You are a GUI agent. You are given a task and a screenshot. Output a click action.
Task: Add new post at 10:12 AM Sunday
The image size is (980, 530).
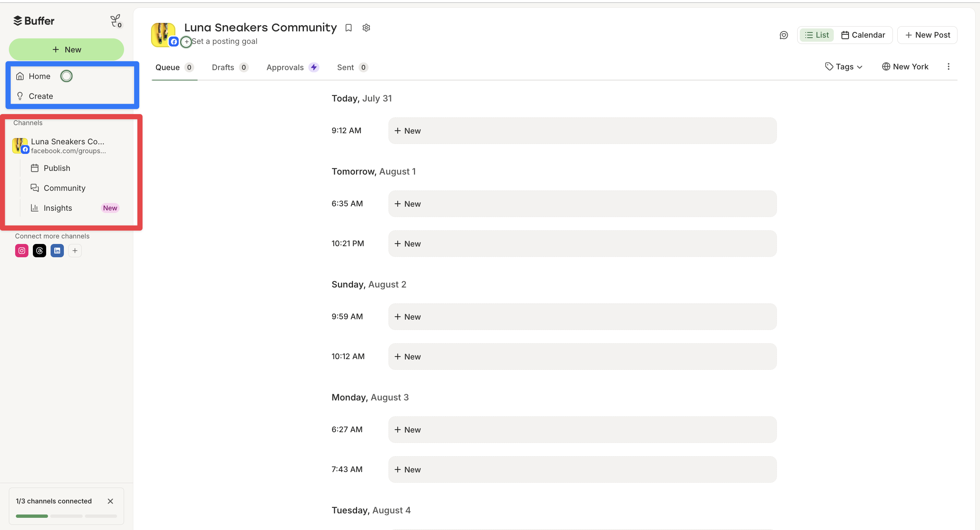582,357
